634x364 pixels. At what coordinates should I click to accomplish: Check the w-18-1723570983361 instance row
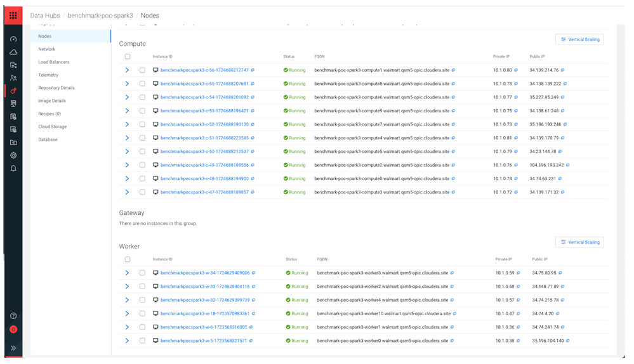point(142,314)
